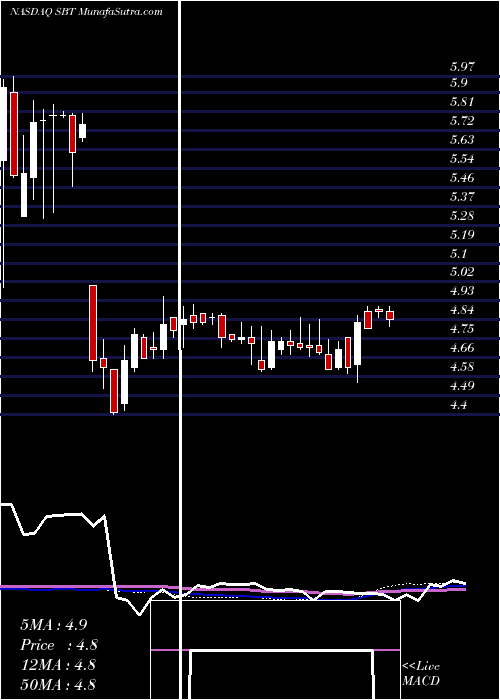Click the 5.97 price axis label
The width and height of the screenshot is (500, 700).
point(462,67)
